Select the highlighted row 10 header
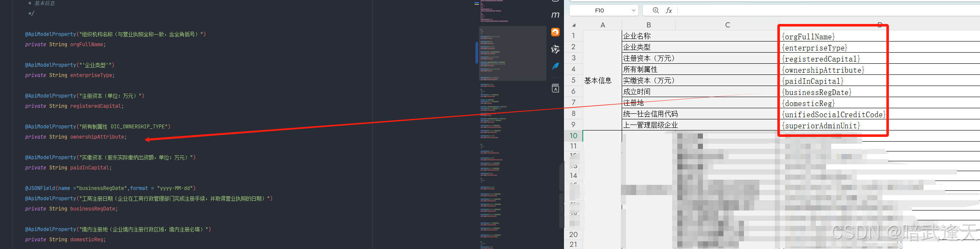The width and height of the screenshot is (980, 249). tap(573, 136)
